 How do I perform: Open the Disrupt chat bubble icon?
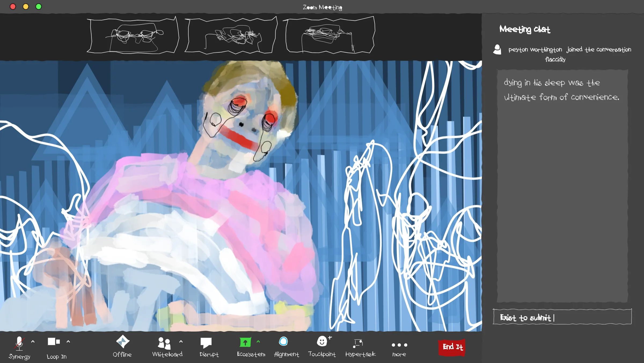click(x=206, y=343)
